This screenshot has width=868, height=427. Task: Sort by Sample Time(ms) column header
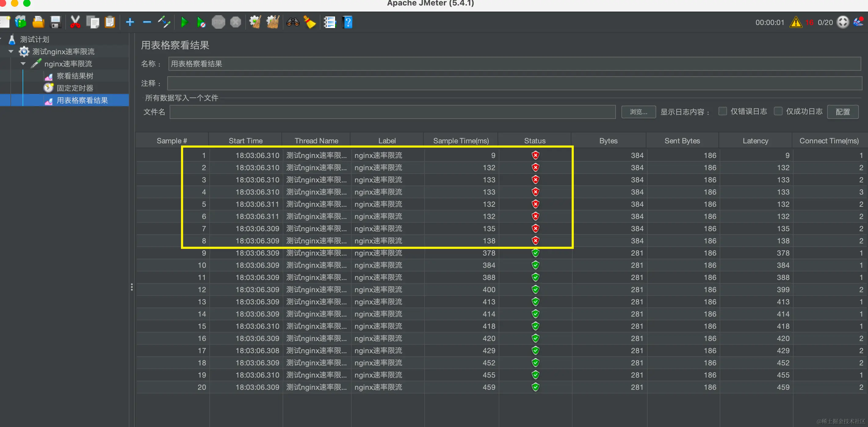[461, 141]
